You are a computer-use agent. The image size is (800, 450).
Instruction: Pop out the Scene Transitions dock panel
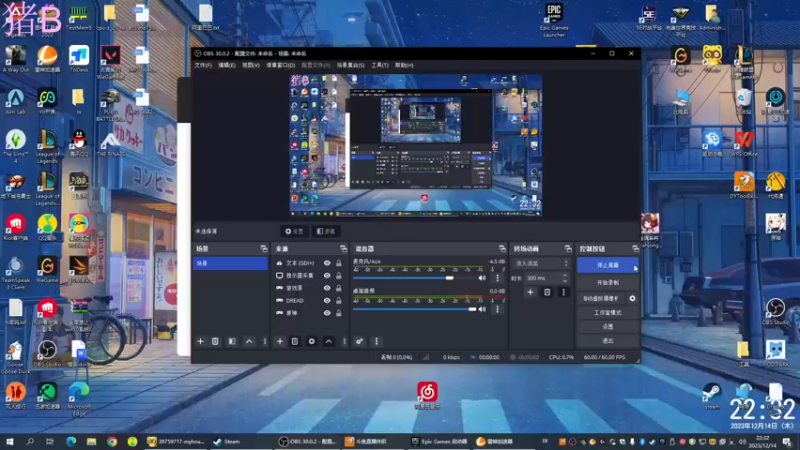coord(568,248)
